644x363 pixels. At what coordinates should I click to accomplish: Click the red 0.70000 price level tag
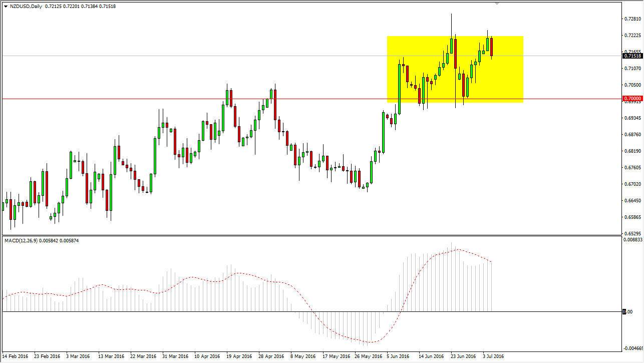[632, 99]
